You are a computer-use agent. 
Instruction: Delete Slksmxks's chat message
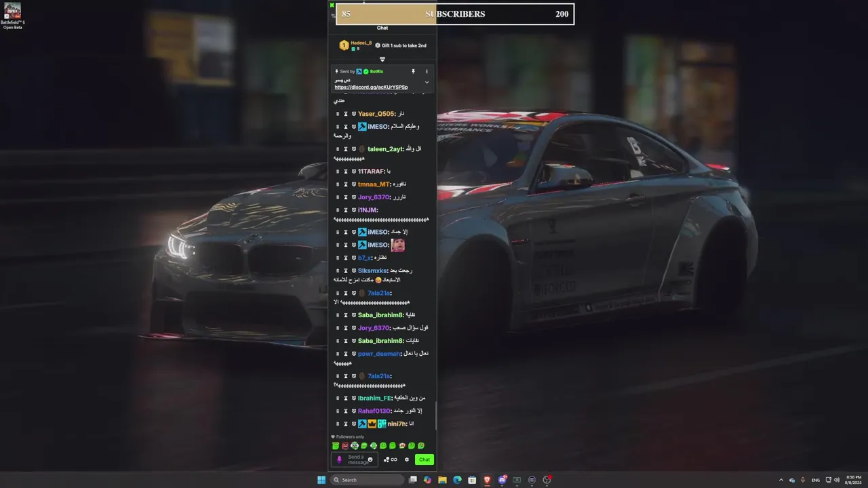click(x=338, y=270)
